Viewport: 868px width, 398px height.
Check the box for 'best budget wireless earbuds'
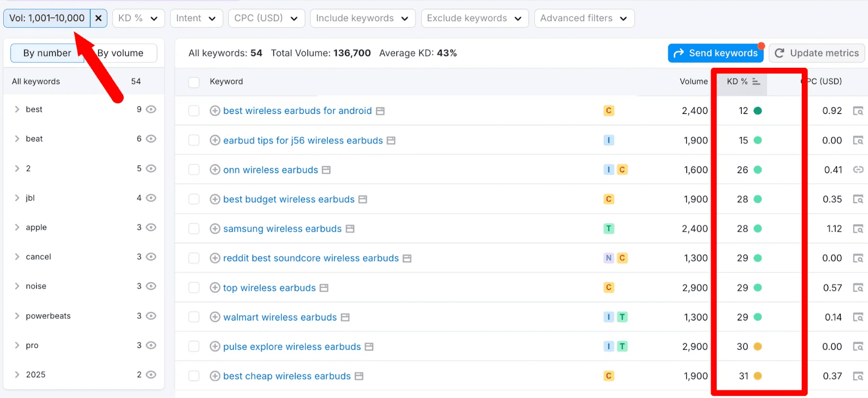pos(194,200)
